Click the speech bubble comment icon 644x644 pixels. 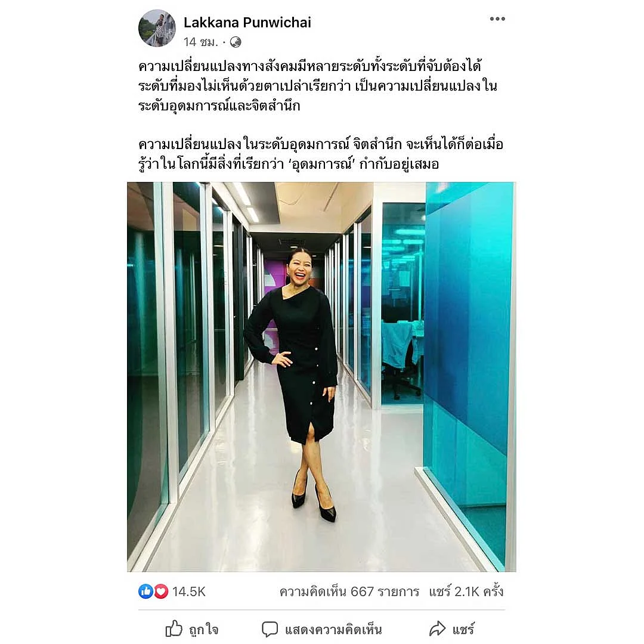(270, 629)
